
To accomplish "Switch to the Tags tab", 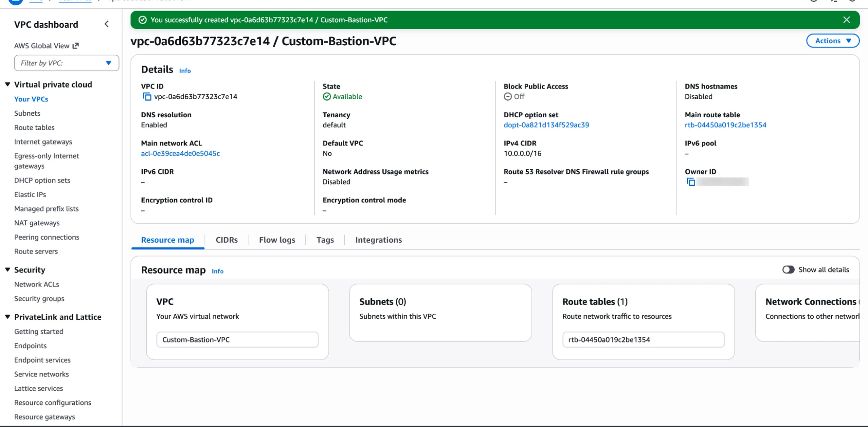I will [325, 240].
